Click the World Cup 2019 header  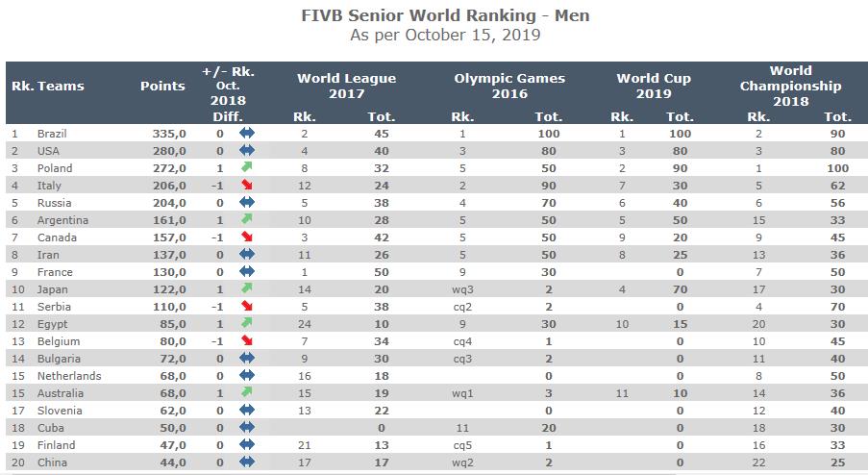[653, 86]
